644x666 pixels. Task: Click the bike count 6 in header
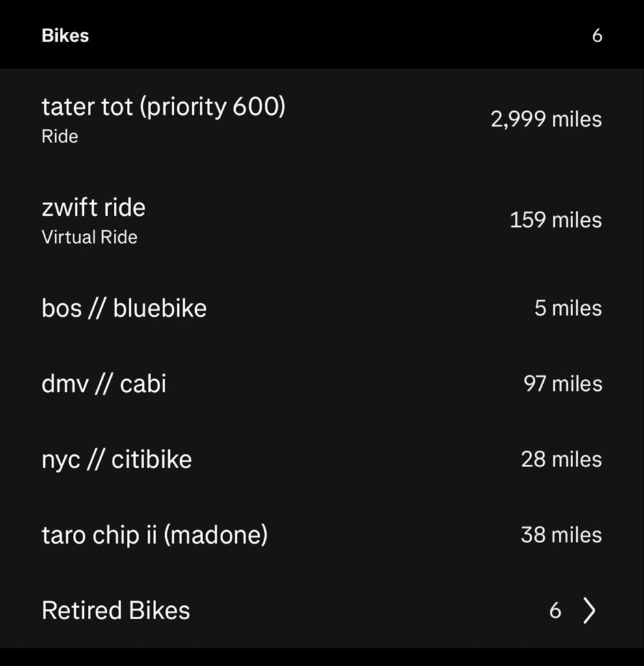click(597, 35)
